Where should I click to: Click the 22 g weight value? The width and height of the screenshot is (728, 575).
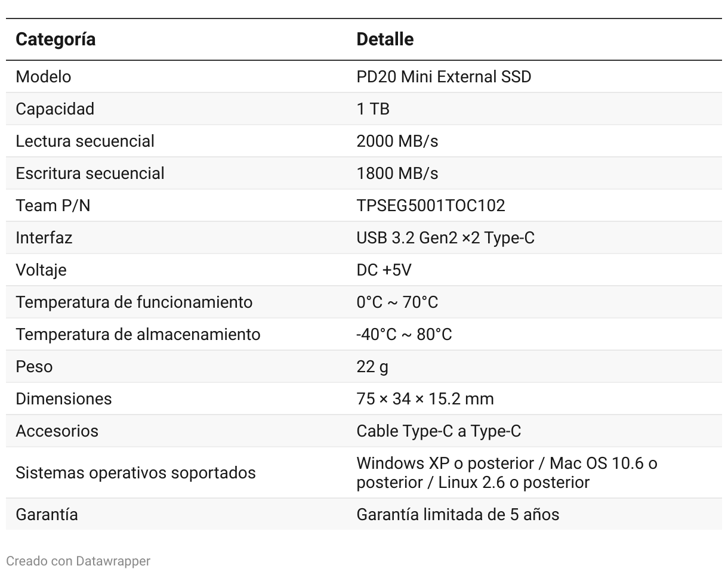(372, 367)
